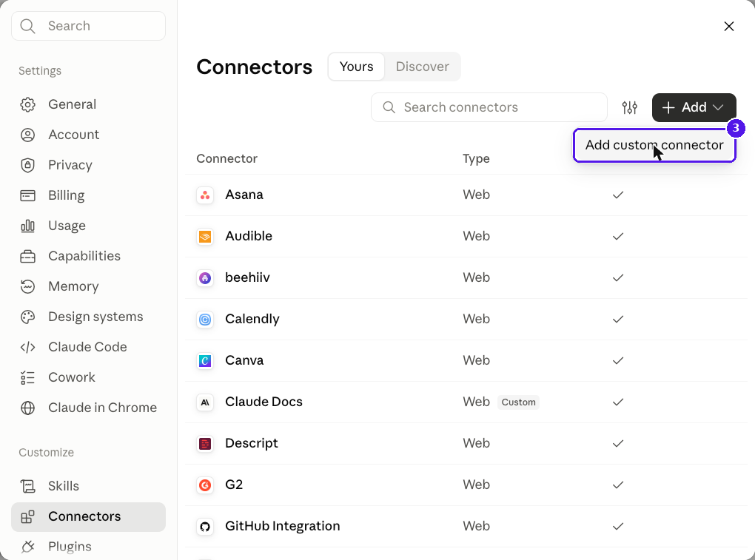Image resolution: width=755 pixels, height=560 pixels.
Task: Click the Connector column header
Action: (x=226, y=159)
